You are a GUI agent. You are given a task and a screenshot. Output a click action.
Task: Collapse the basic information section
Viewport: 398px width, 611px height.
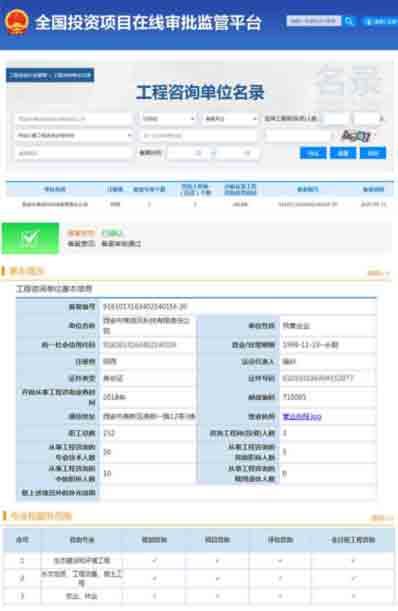(378, 273)
